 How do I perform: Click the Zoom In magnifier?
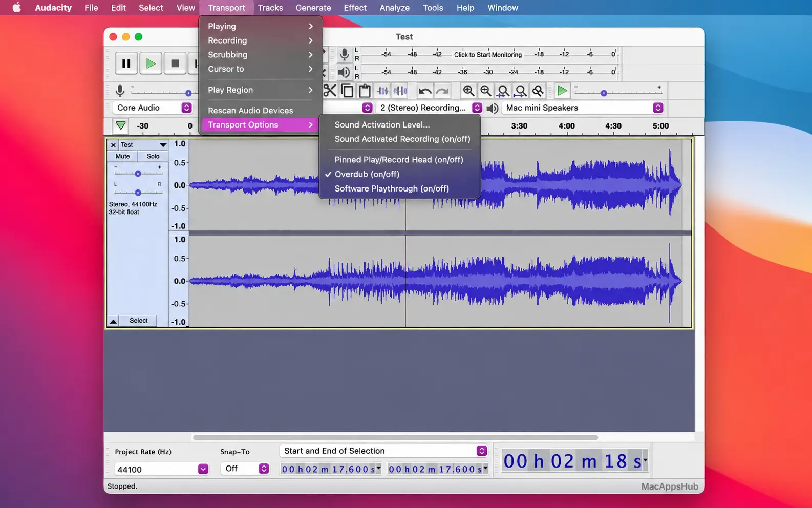click(x=468, y=91)
